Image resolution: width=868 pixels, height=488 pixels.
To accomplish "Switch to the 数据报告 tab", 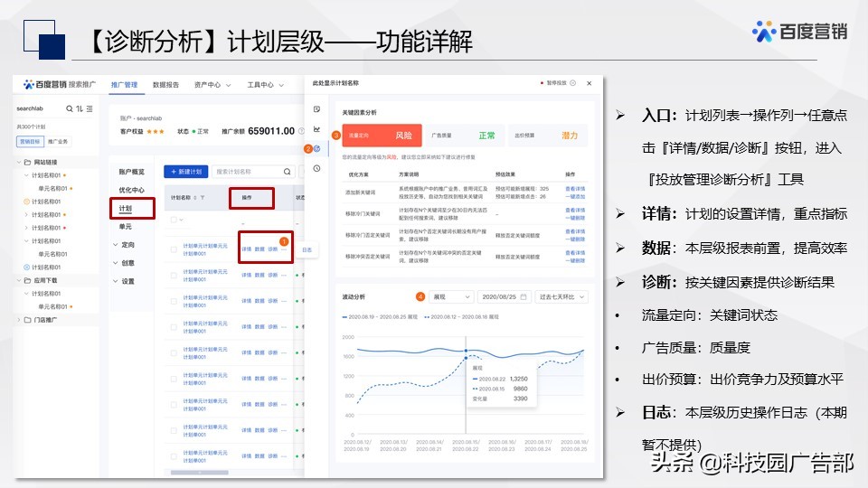I will pyautogui.click(x=165, y=85).
